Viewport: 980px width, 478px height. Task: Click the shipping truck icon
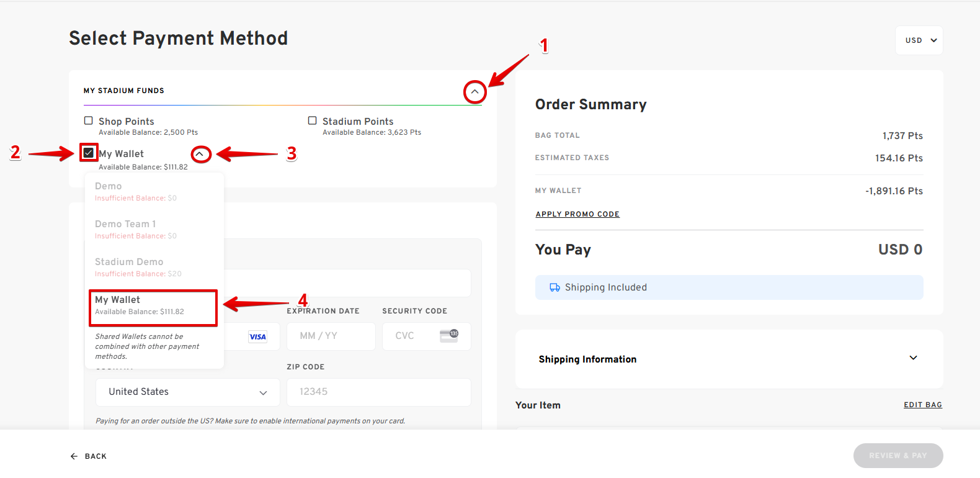click(x=555, y=287)
